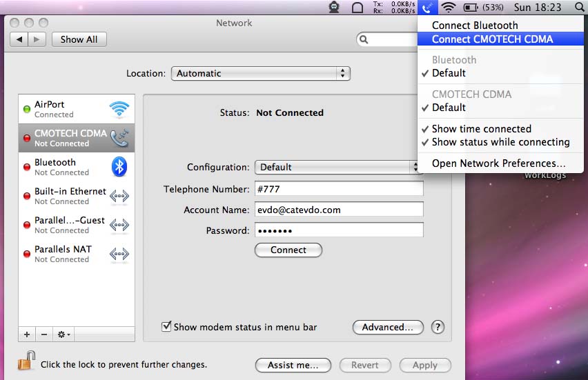Screen dimensions: 588x380
Task: Choose Connect CMOTECH CDMA from the menu
Action: click(x=500, y=39)
